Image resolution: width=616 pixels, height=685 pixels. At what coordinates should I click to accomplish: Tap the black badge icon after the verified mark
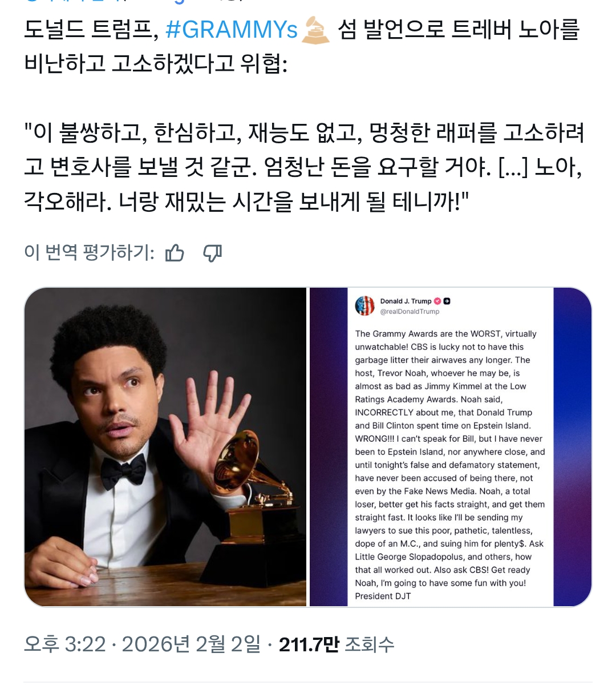(447, 301)
